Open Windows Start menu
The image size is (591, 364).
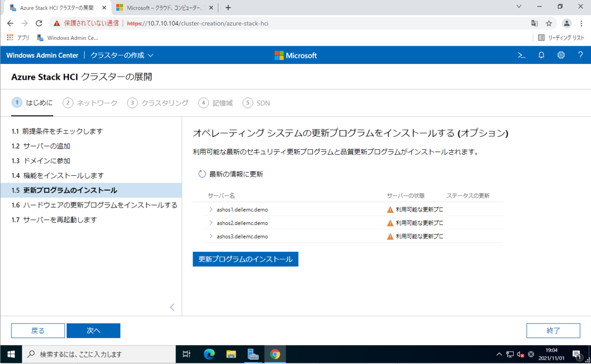pos(11,354)
